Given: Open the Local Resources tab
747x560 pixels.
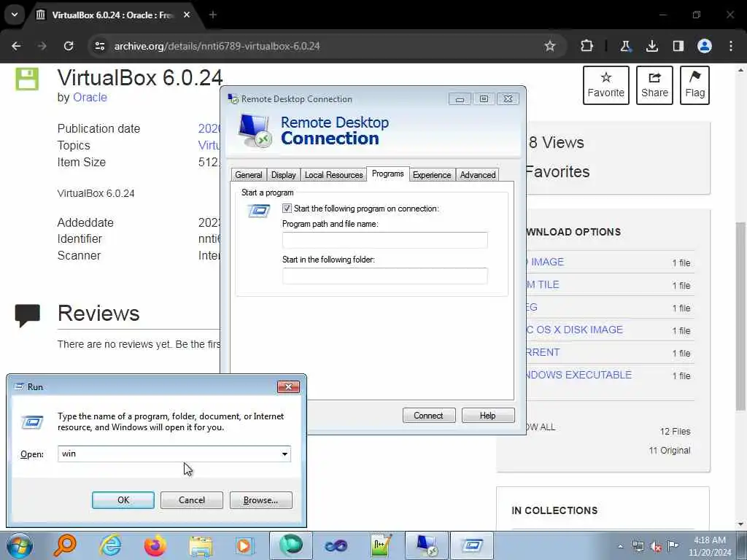Looking at the screenshot, I should [x=333, y=175].
